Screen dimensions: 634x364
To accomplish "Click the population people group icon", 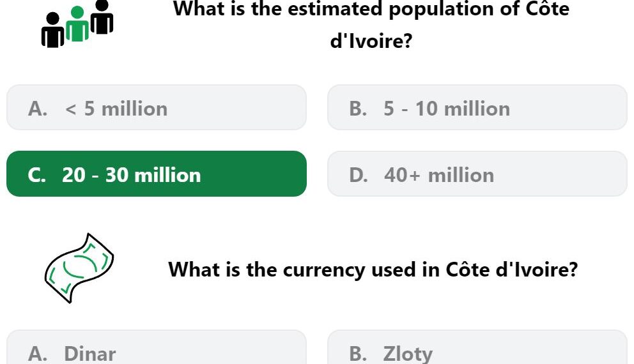I will point(77,24).
